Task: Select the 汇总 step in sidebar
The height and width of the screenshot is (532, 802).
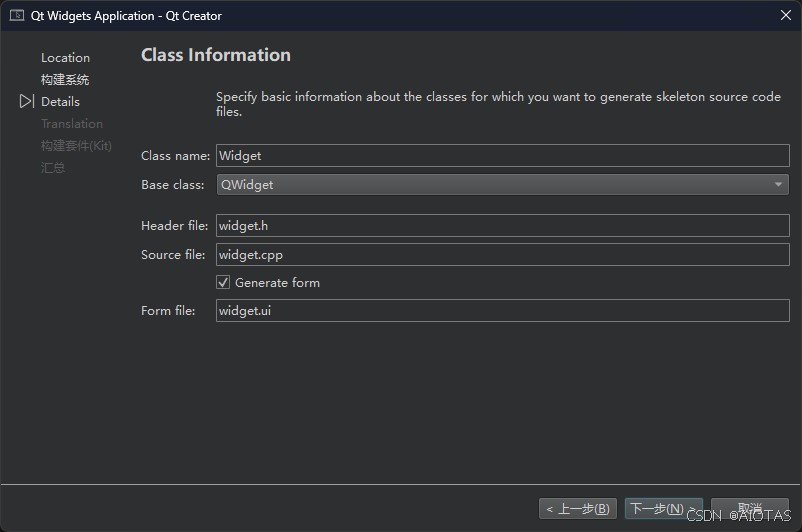Action: (53, 168)
